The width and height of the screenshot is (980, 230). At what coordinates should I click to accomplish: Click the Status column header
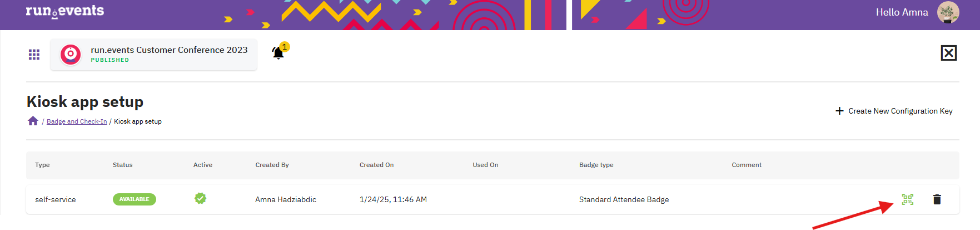(123, 165)
